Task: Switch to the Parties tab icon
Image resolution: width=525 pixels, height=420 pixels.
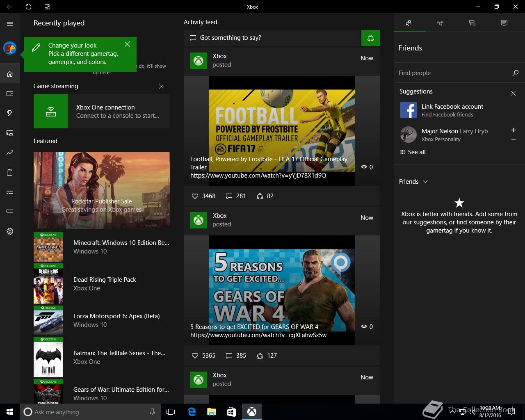Action: click(x=440, y=23)
